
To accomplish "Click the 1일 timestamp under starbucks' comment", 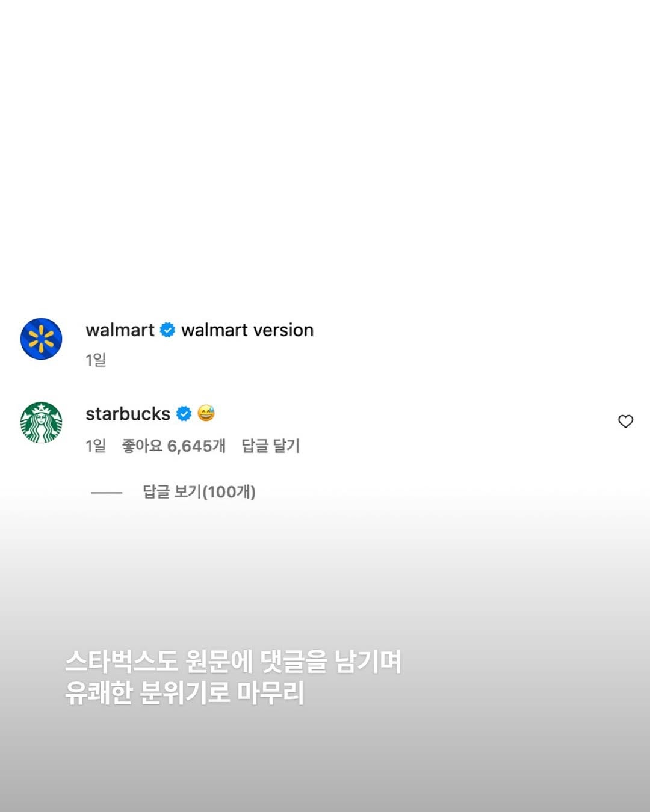I will coord(96,446).
